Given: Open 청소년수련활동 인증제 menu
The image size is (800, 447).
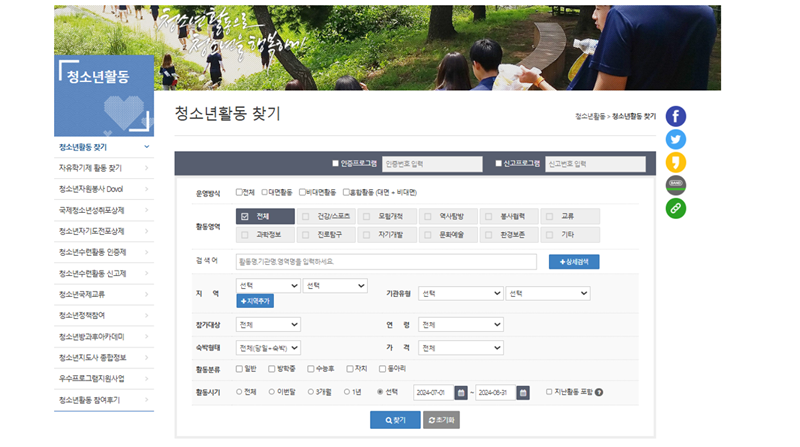Looking at the screenshot, I should (104, 252).
